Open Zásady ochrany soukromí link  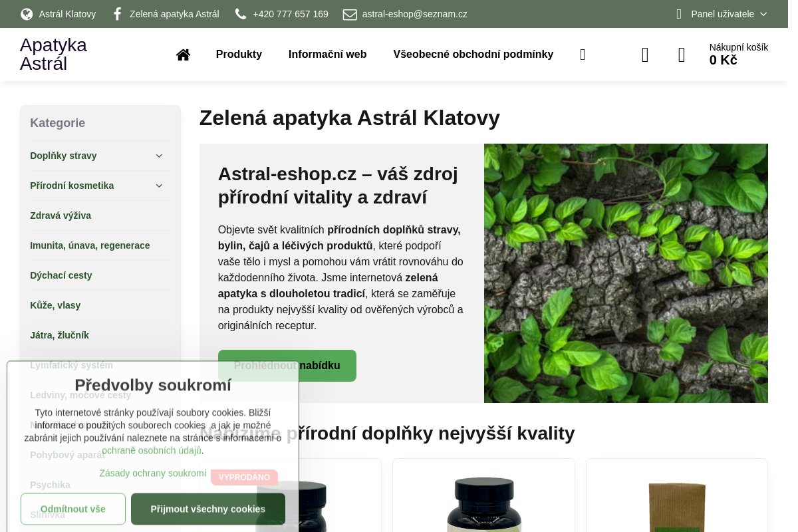153,473
